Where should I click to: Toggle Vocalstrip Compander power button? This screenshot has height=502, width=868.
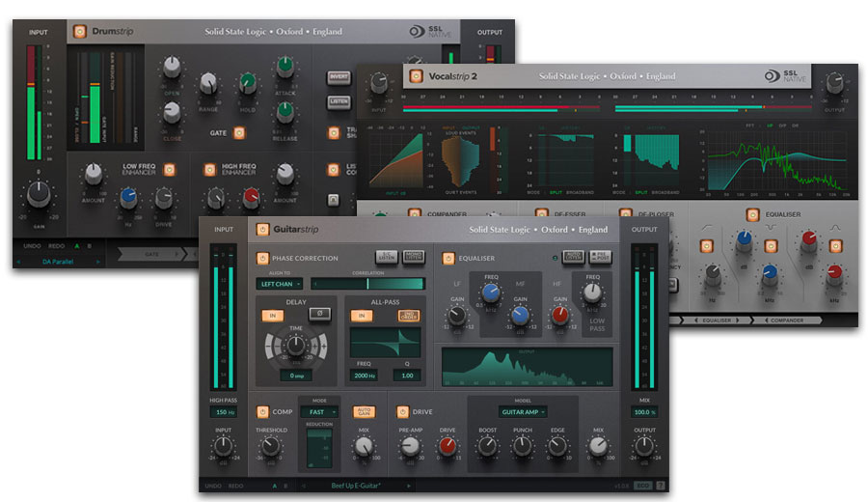(414, 214)
